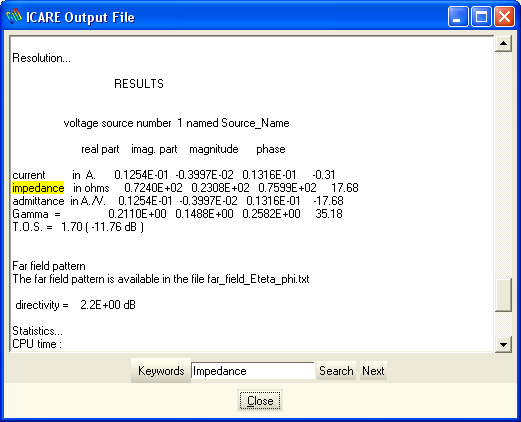Maximize the ICARE Output File window
Viewport: 521px width, 422px height.
tap(481, 17)
